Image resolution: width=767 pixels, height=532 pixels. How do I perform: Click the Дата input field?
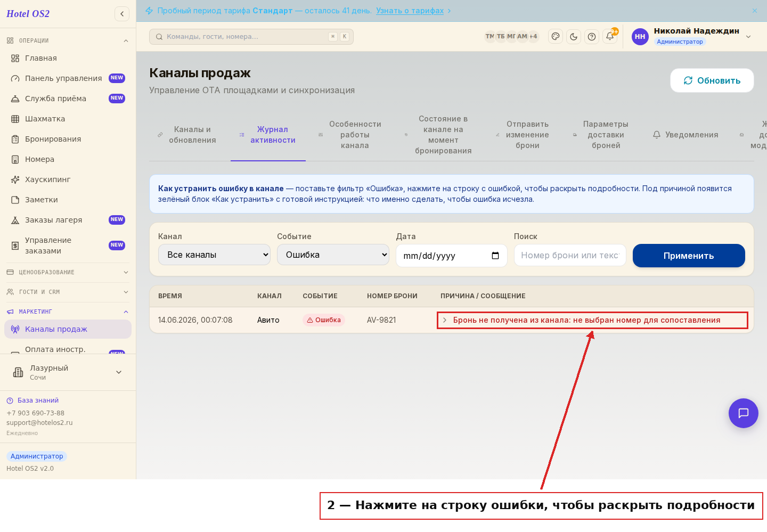pos(451,256)
